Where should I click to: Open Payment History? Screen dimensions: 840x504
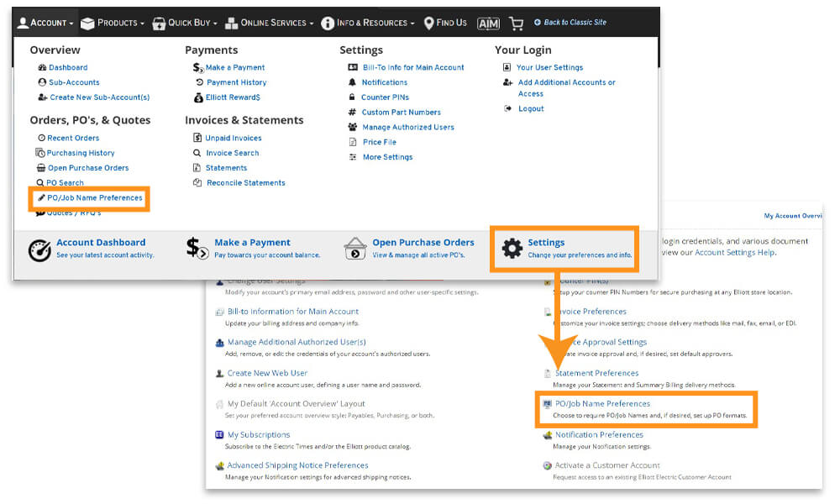point(237,82)
